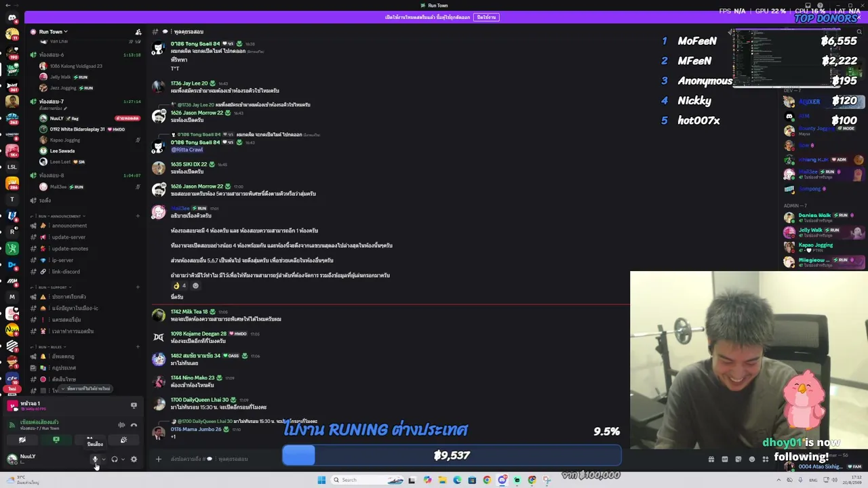Collapse the RUN — RULES category
The image size is (868, 488).
point(50,347)
